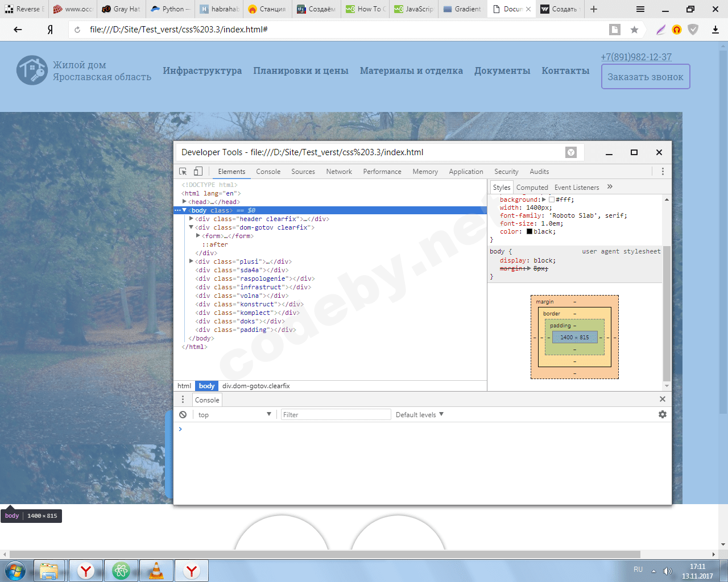Click the browser bookmark star icon
This screenshot has height=582, width=728.
(634, 30)
